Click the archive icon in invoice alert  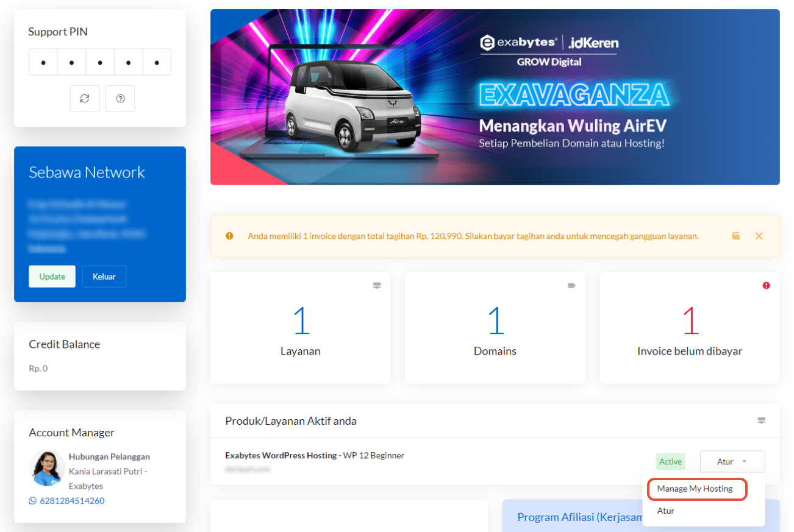[736, 236]
